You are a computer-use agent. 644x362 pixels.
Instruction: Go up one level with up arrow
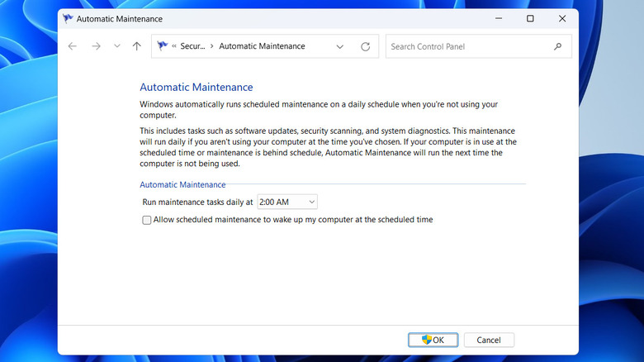click(x=137, y=47)
